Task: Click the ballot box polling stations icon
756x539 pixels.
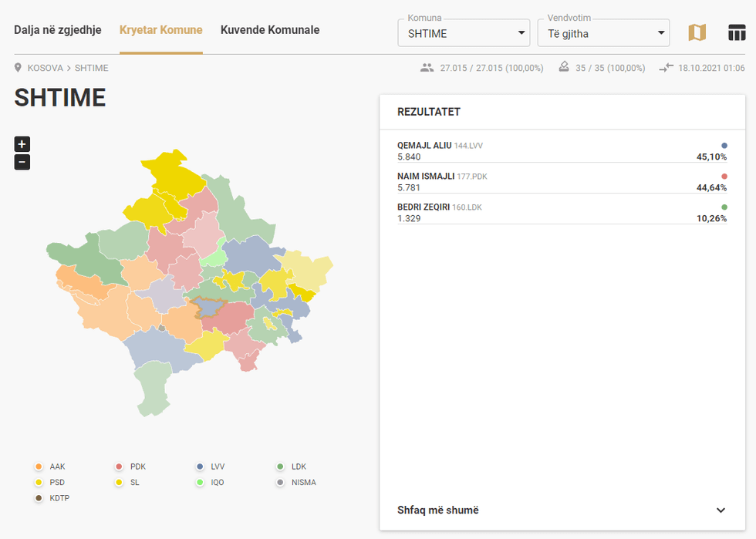Action: click(564, 68)
